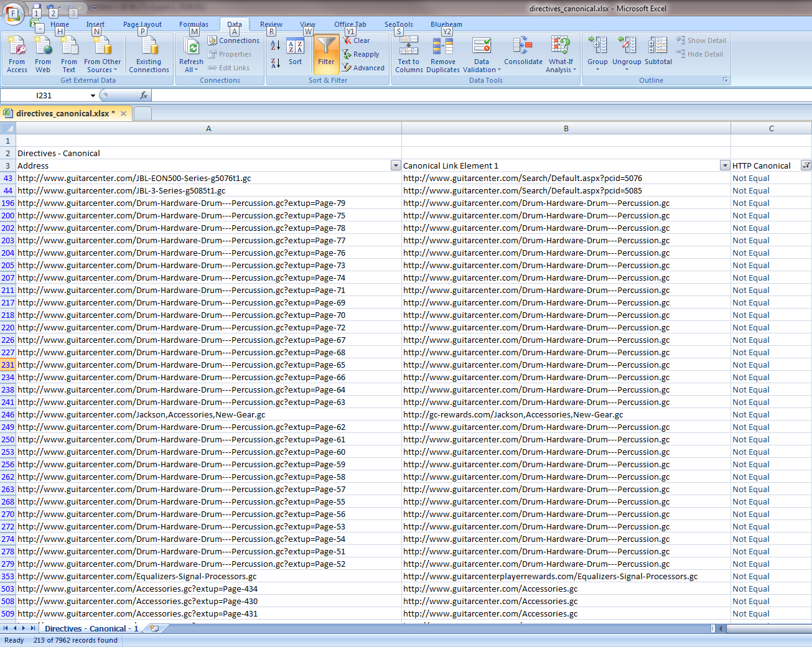Open the Sort dialog button

(x=295, y=52)
